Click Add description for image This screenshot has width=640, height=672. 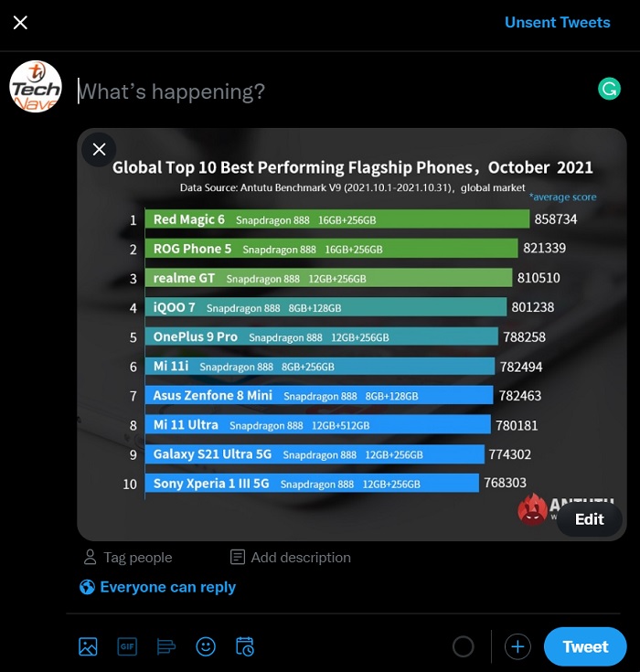(x=290, y=557)
